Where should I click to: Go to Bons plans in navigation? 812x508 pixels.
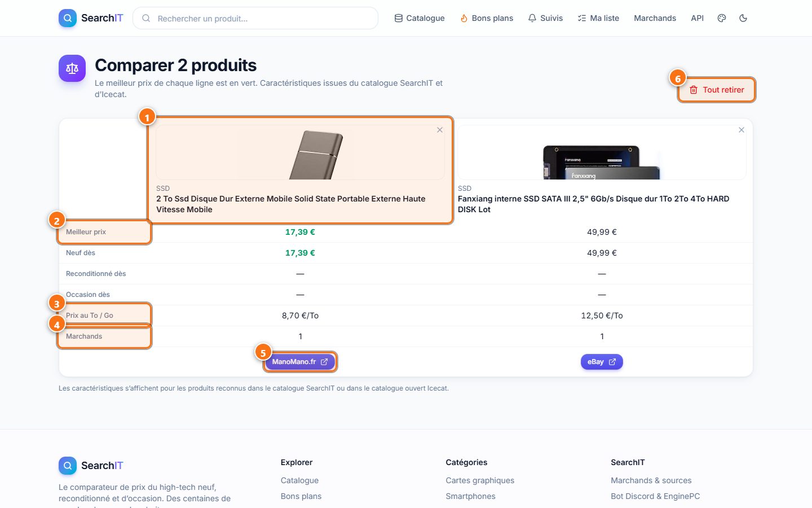click(x=487, y=18)
